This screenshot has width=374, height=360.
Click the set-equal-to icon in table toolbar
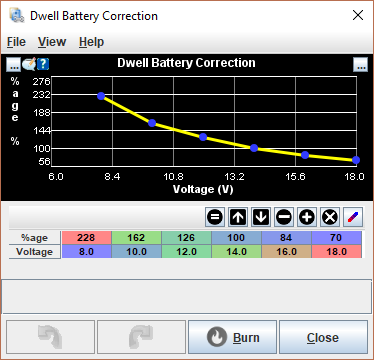[215, 217]
